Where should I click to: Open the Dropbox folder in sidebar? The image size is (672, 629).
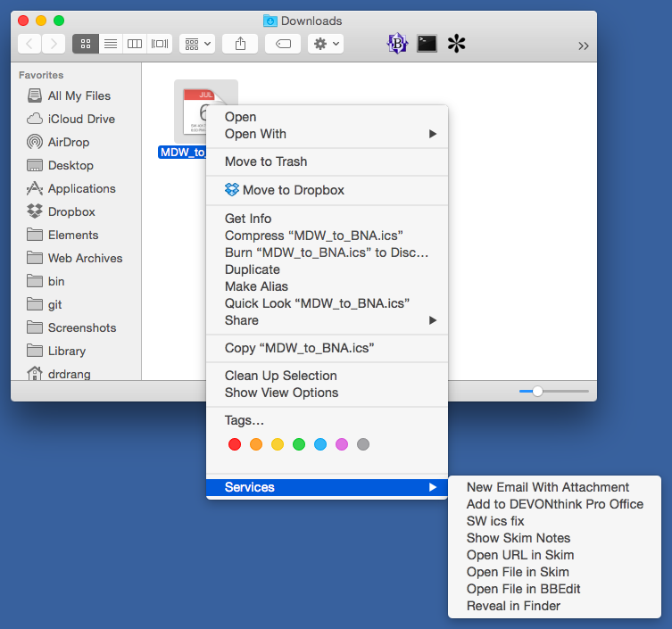click(x=71, y=211)
